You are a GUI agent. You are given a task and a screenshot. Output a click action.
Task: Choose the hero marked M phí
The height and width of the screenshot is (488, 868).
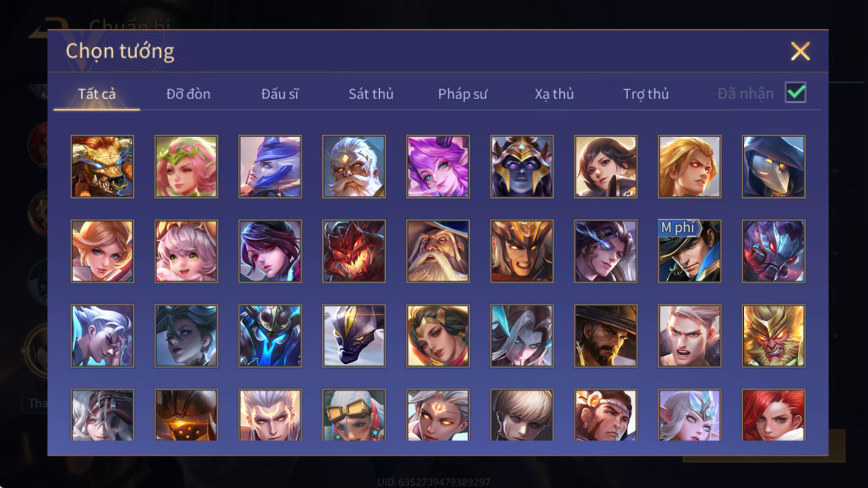[x=690, y=251]
